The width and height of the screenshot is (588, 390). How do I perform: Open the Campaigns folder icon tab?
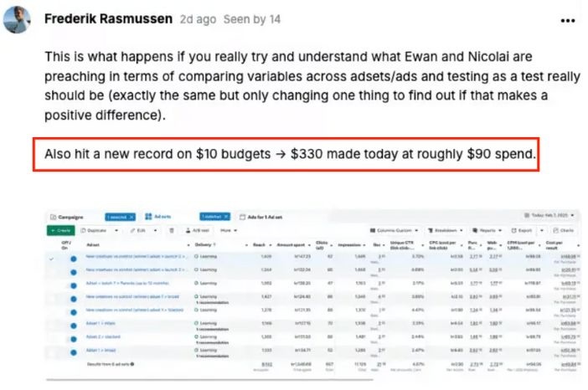[x=67, y=216]
